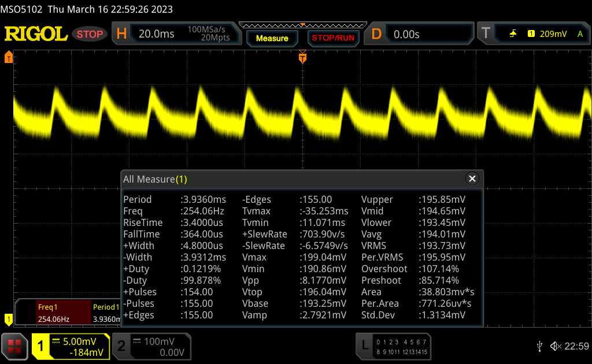Click the 0.00s horizontal delay value
Image resolution: width=592 pixels, height=364 pixels.
[x=406, y=34]
